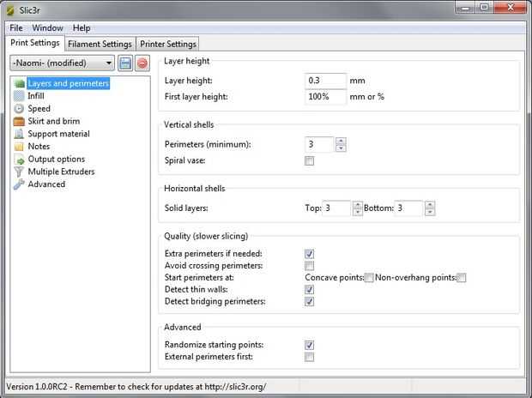Select the Multiple Extruders label

coord(62,172)
